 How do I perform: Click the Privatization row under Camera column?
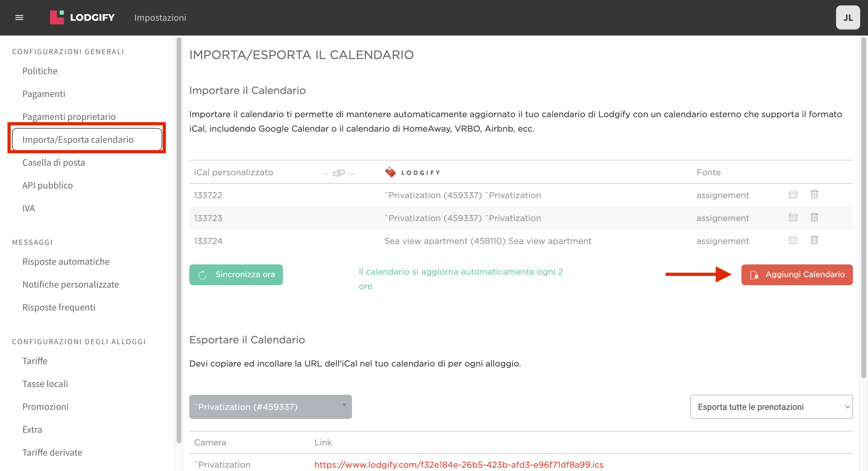(x=222, y=465)
